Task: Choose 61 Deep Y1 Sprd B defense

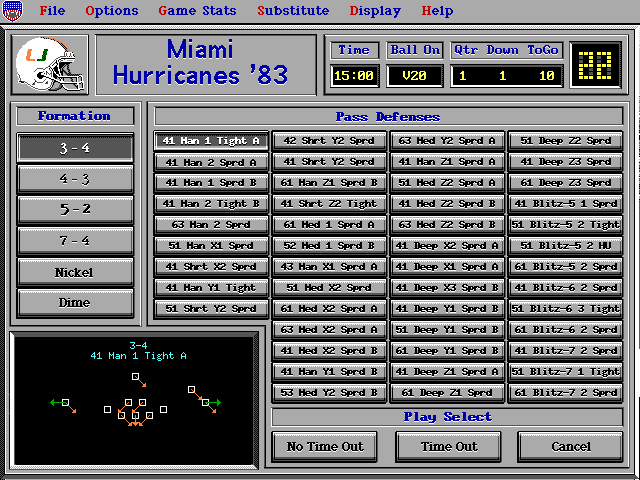Action: click(x=447, y=351)
